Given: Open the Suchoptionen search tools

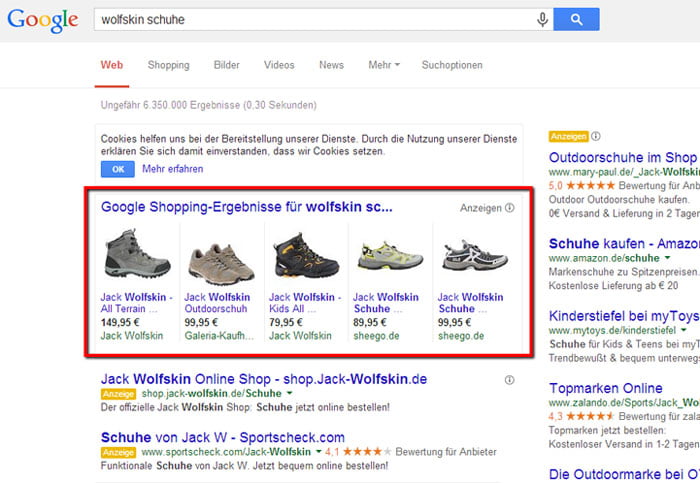Looking at the screenshot, I should (451, 65).
